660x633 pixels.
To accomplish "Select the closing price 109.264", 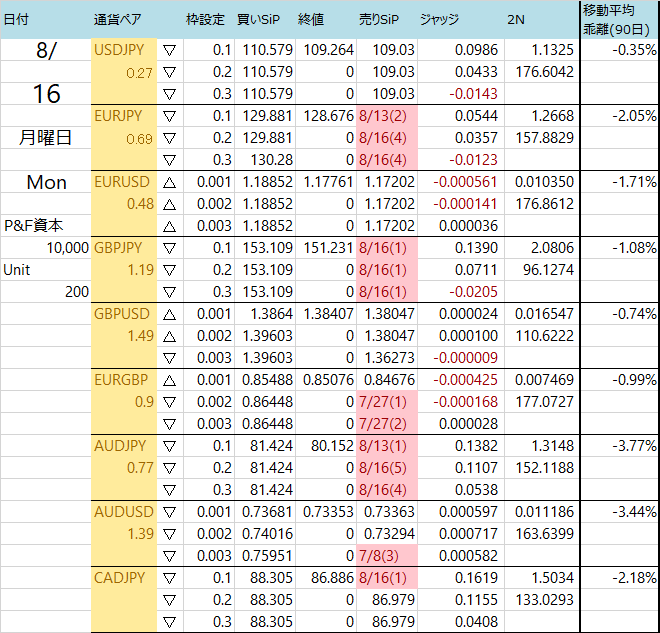I will tap(328, 50).
